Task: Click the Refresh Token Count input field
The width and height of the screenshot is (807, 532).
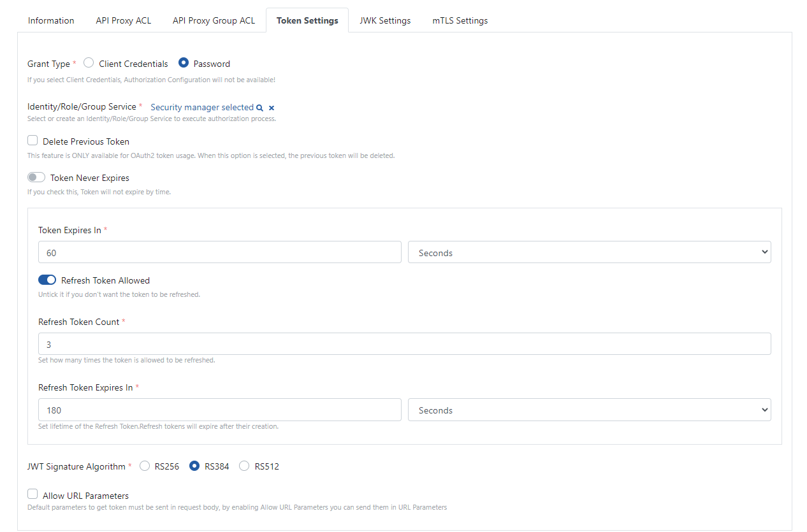Action: [404, 344]
